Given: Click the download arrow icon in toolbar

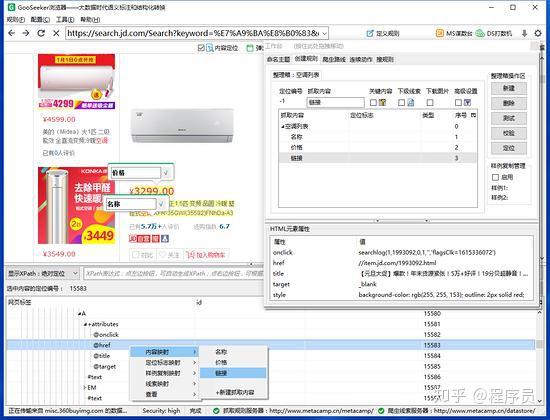Looking at the screenshot, I should [x=524, y=33].
